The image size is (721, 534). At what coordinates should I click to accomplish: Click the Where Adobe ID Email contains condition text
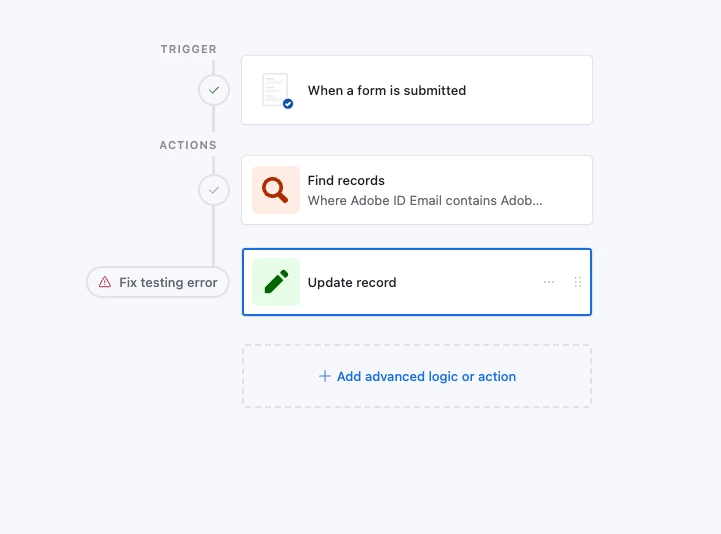[x=425, y=201]
